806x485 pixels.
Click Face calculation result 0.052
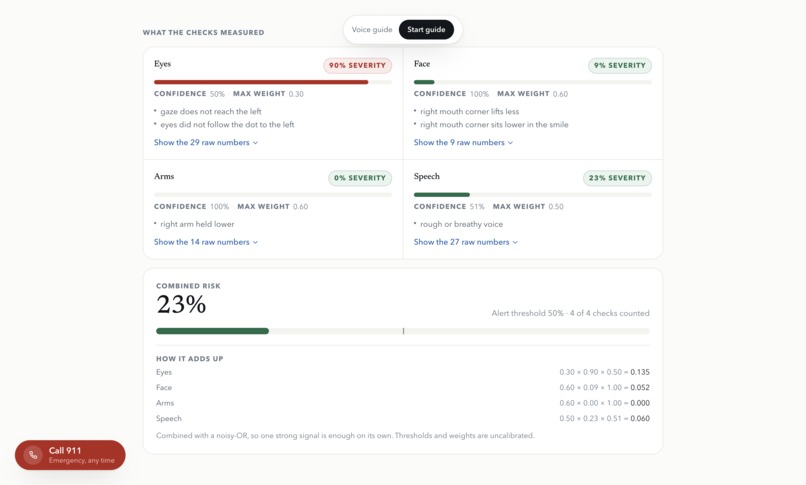tap(640, 387)
